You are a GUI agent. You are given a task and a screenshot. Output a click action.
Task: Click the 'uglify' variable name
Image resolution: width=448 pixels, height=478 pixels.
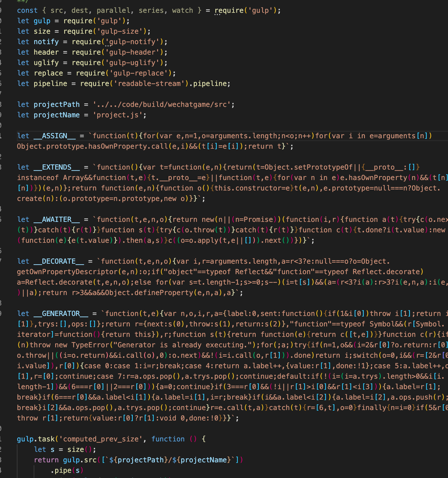pos(46,63)
